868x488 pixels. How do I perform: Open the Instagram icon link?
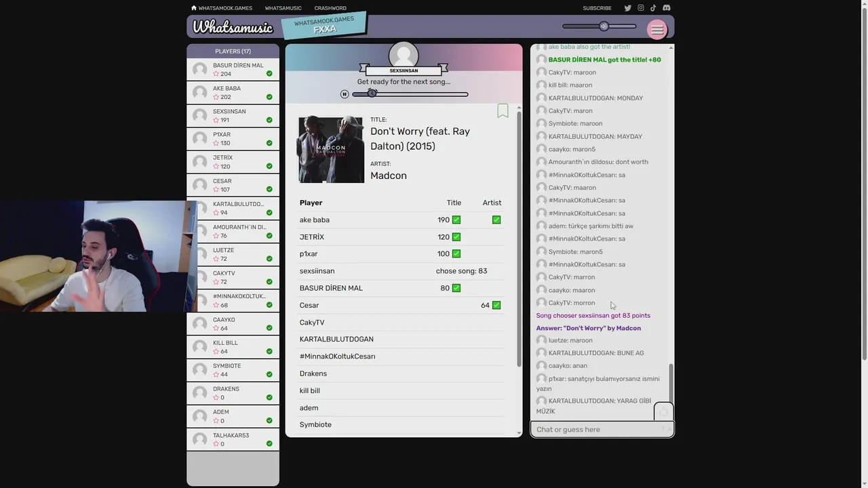click(640, 8)
